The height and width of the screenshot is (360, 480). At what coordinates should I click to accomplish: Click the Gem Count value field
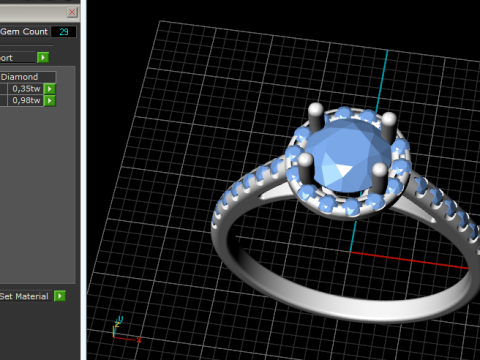coord(63,32)
